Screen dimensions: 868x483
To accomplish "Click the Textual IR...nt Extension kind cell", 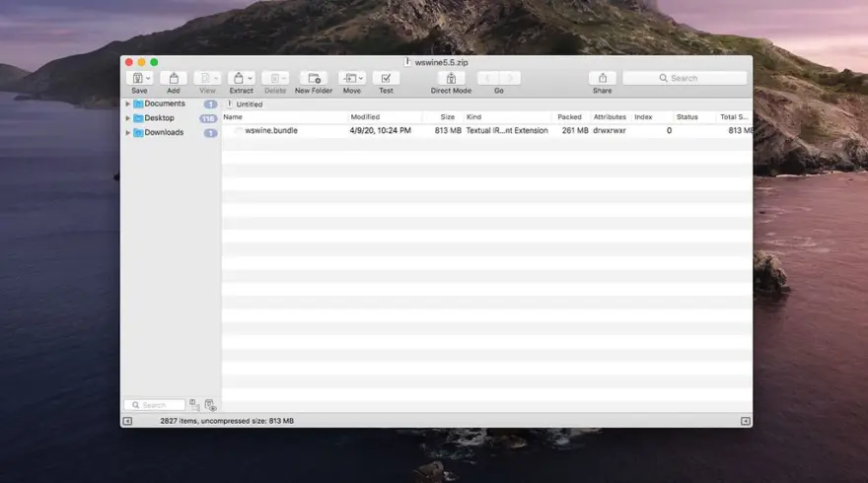I will [507, 130].
